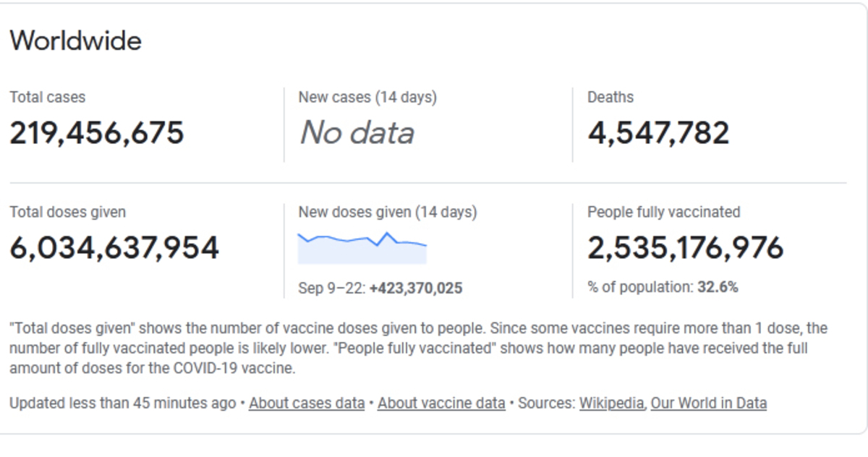The width and height of the screenshot is (868, 457).
Task: Click the People fully vaccinated label
Action: [x=663, y=212]
